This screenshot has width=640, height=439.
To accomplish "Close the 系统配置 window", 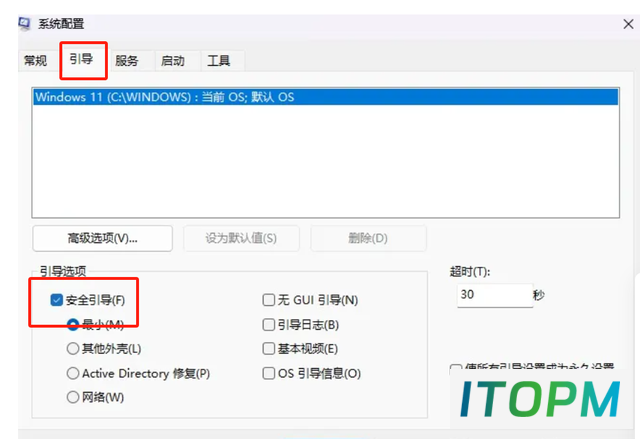I will coord(628,24).
